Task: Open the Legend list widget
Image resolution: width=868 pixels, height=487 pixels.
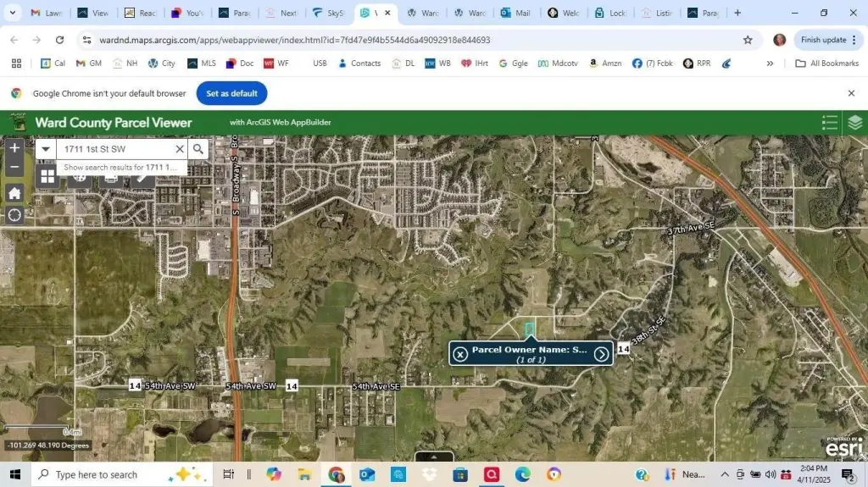Action: (x=830, y=123)
